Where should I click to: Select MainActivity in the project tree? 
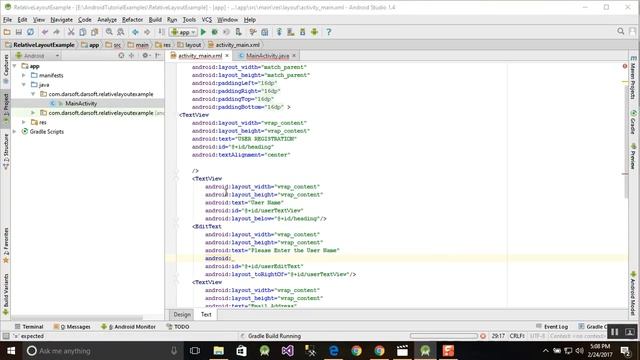pyautogui.click(x=81, y=103)
